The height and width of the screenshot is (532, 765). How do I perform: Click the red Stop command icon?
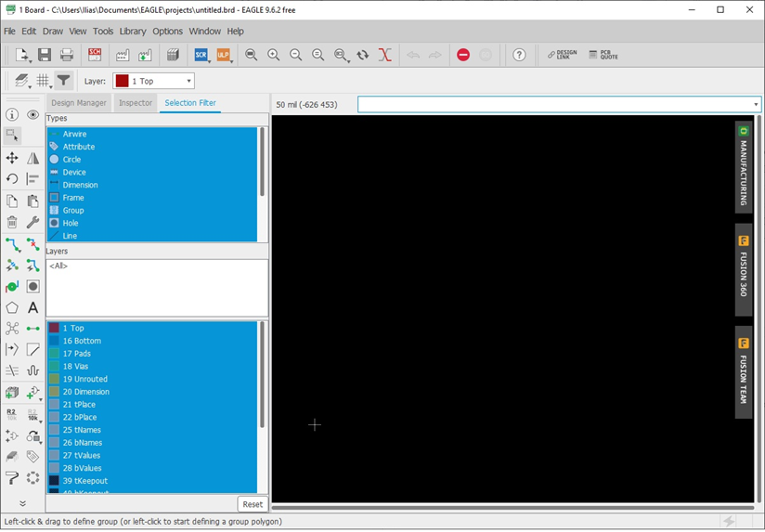[463, 56]
